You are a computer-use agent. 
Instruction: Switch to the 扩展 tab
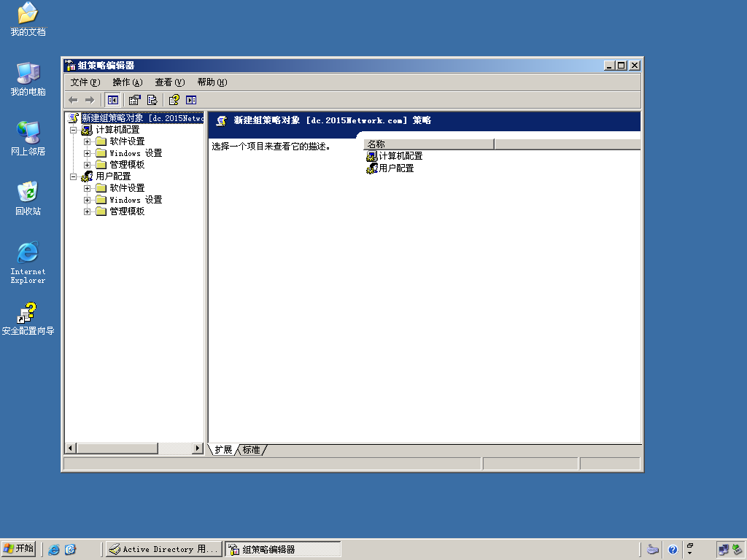click(x=223, y=450)
